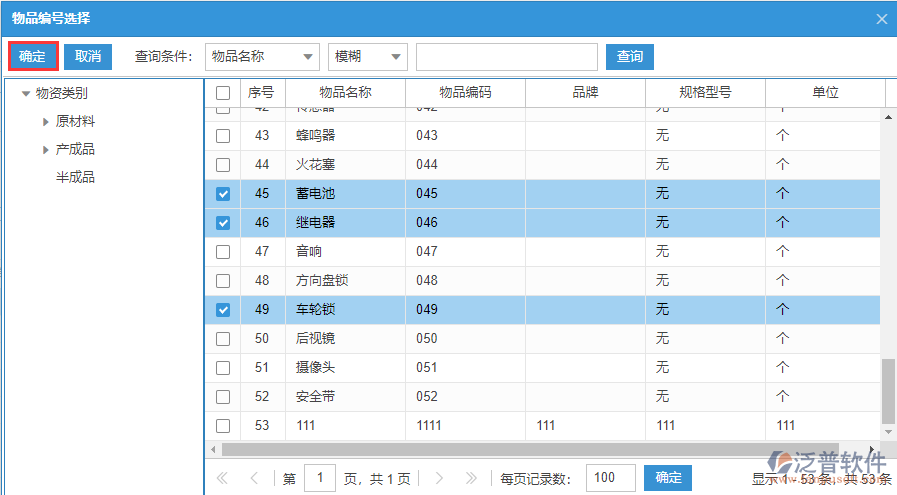Click the search keyword input field
The image size is (897, 495).
click(x=507, y=57)
